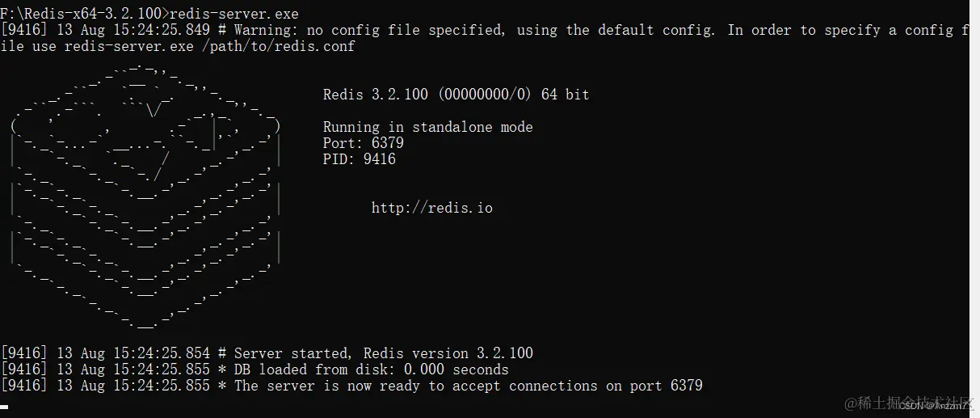Click the "DB loaded from disk" log message
This screenshot has width=980, height=418.
click(x=315, y=369)
